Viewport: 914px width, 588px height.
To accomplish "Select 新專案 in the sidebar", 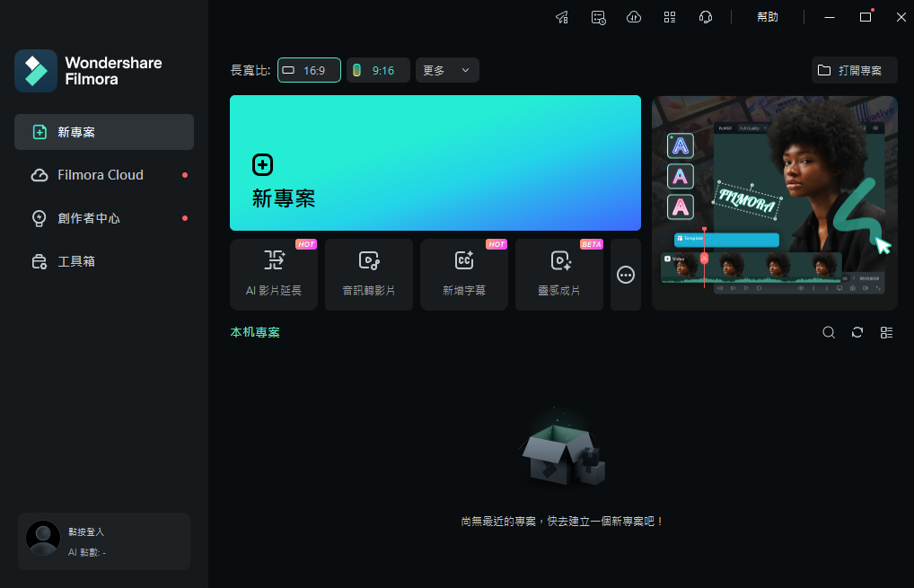I will pyautogui.click(x=104, y=132).
